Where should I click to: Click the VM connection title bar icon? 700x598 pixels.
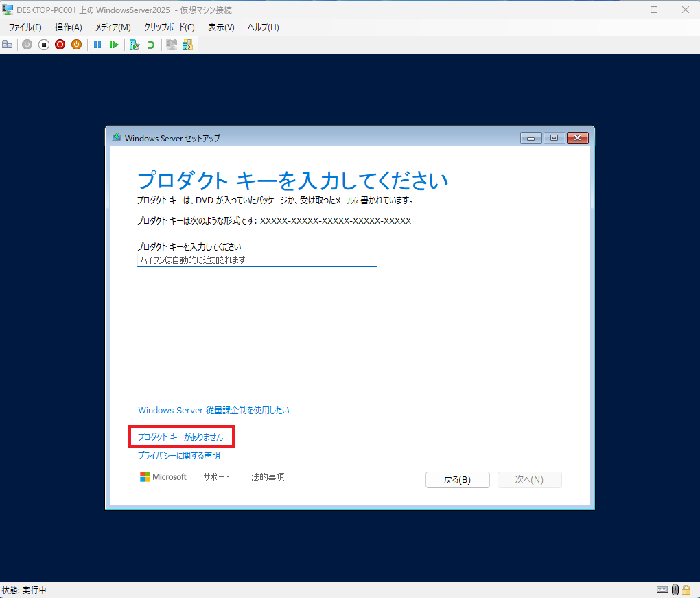click(8, 10)
